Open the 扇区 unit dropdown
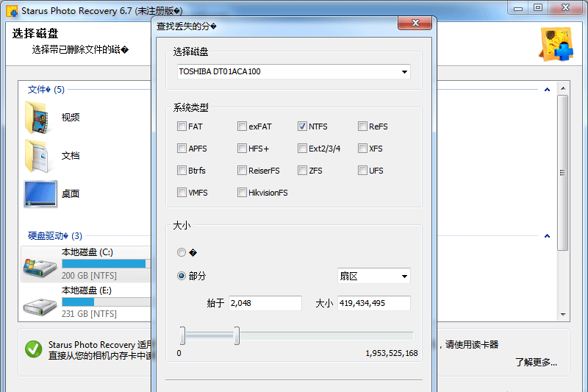The height and width of the screenshot is (392, 588). pos(374,276)
